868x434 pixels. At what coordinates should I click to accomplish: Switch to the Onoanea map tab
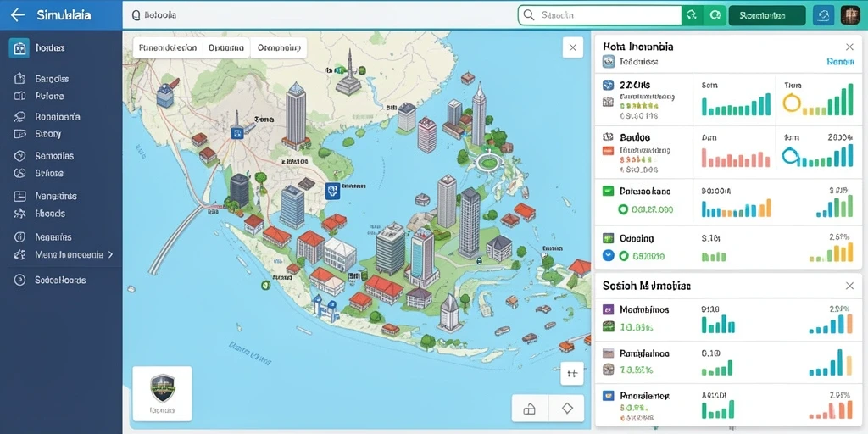tap(226, 47)
